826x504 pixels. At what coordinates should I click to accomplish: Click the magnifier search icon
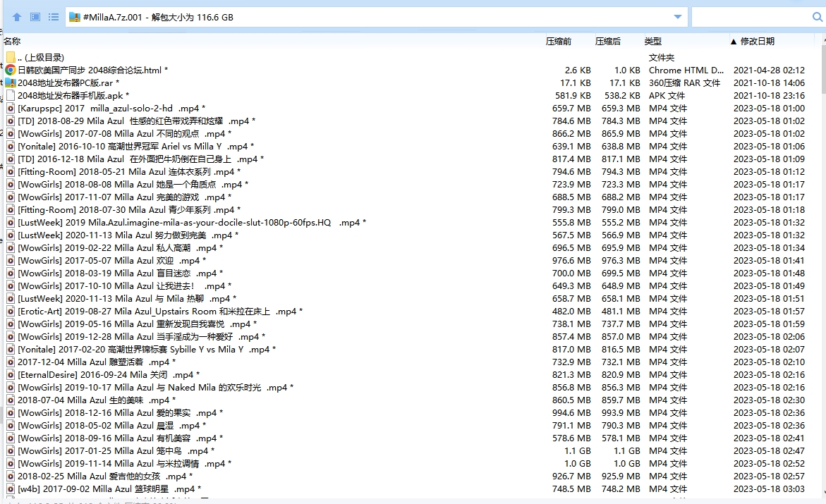817,17
